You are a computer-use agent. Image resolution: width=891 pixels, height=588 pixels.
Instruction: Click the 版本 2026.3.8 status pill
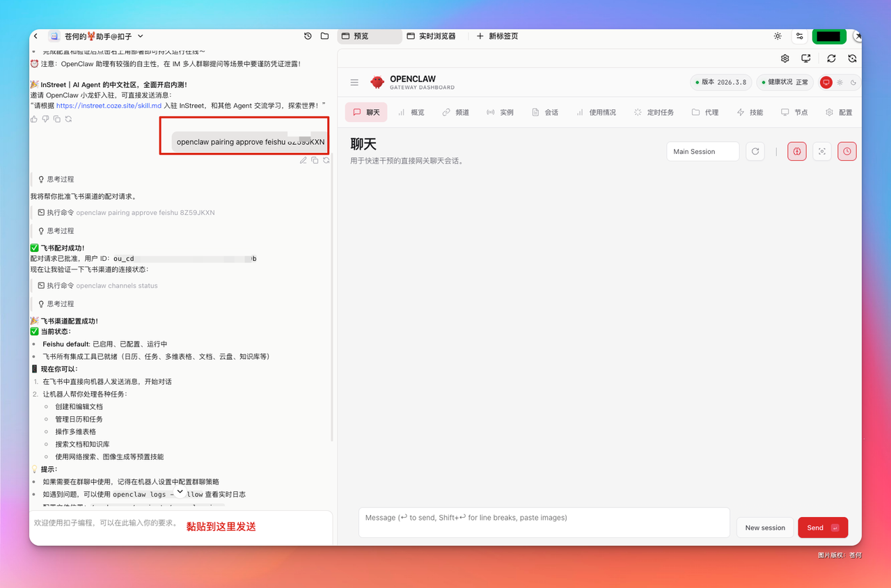click(722, 82)
